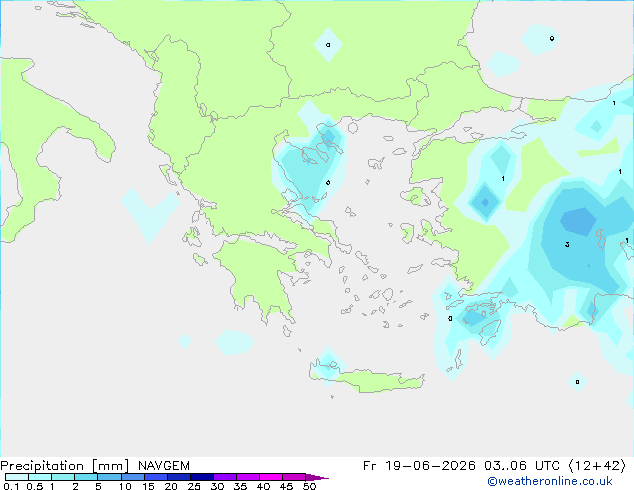Click the island of Crete on map
Viewport: 634px width, 490px height.
[x=368, y=380]
